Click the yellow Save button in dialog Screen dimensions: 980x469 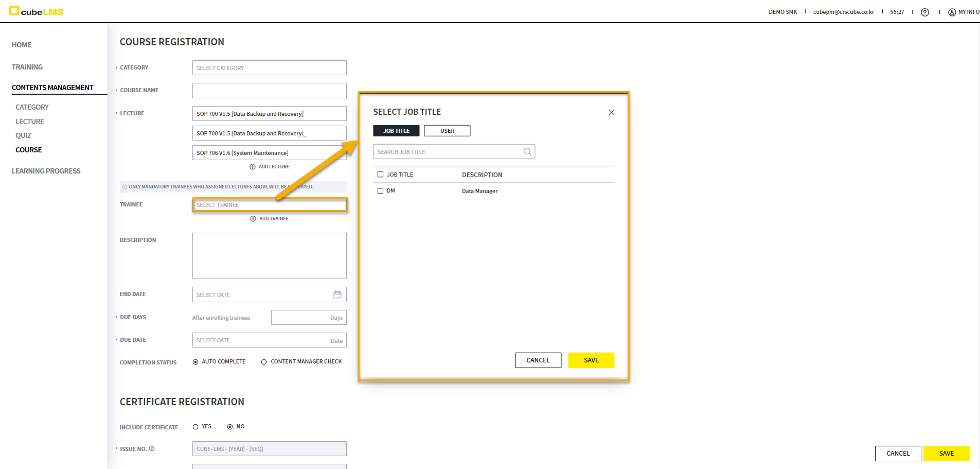(591, 360)
